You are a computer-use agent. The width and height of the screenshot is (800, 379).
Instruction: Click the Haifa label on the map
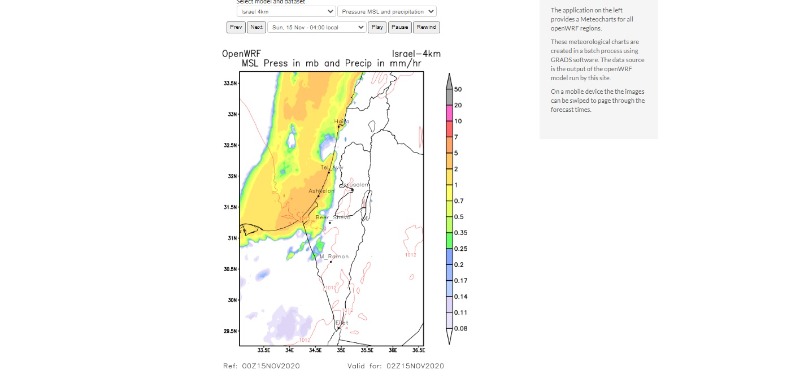[x=341, y=121]
